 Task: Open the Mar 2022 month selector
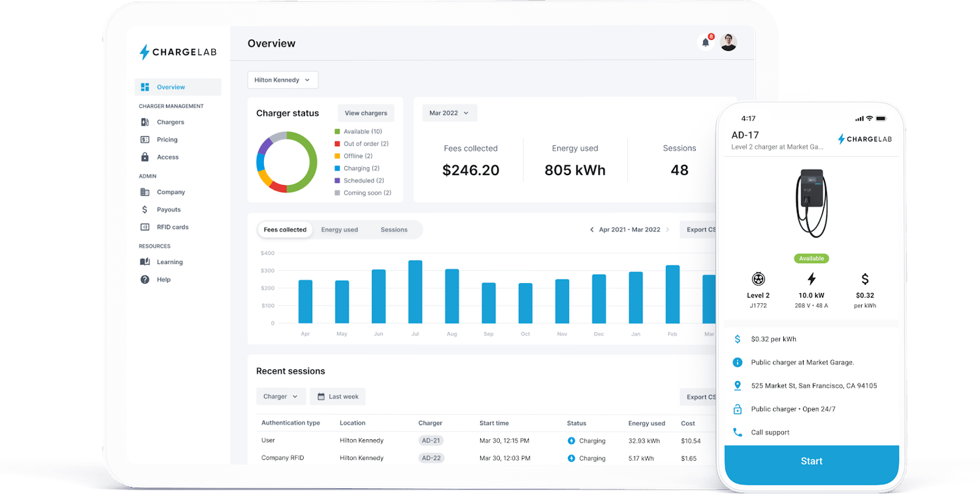tap(449, 112)
